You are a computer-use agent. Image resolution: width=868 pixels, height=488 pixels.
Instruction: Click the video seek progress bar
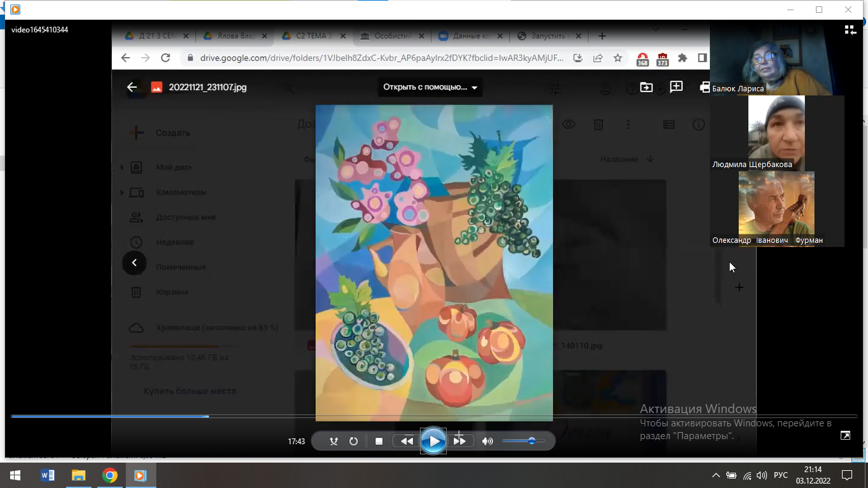click(433, 416)
